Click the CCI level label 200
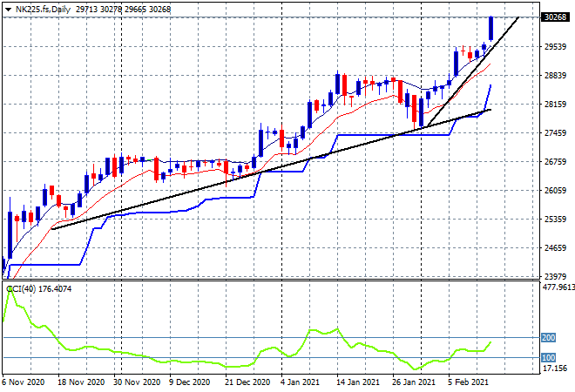 click(x=549, y=338)
